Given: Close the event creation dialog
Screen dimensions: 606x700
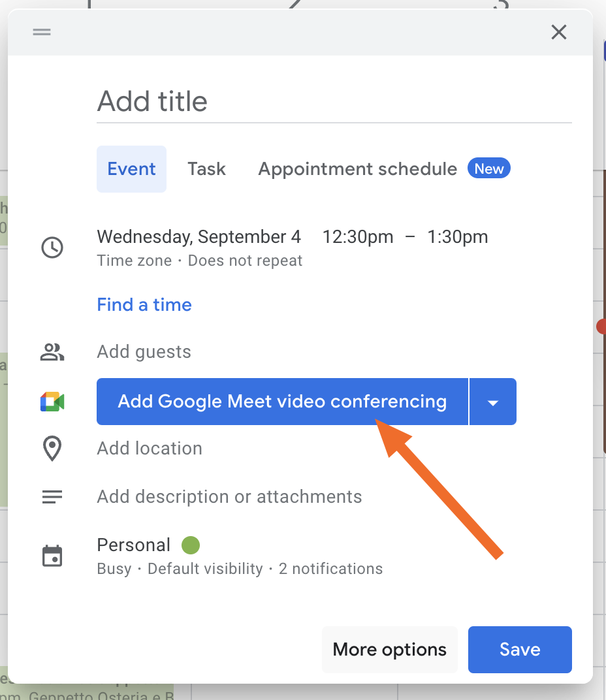Looking at the screenshot, I should coord(559,32).
